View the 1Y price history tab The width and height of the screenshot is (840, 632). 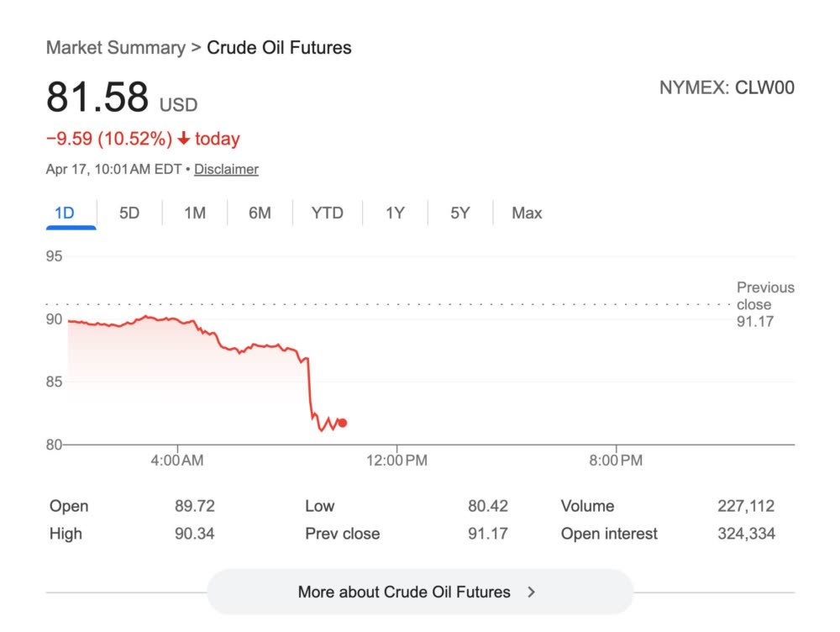(395, 213)
